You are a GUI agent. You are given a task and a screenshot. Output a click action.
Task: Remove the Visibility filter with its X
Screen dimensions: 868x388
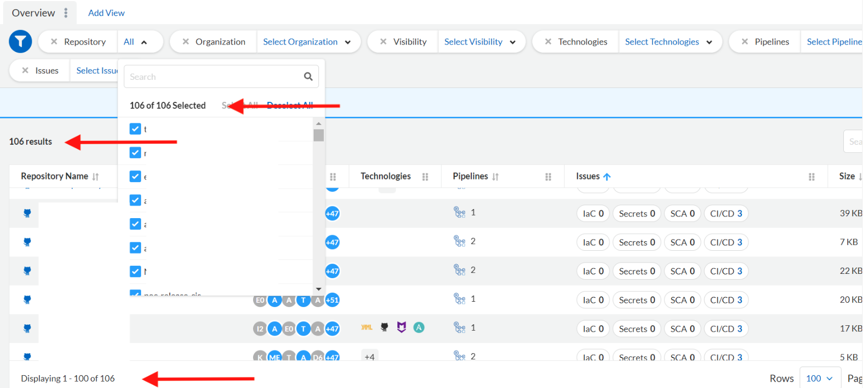pos(383,41)
